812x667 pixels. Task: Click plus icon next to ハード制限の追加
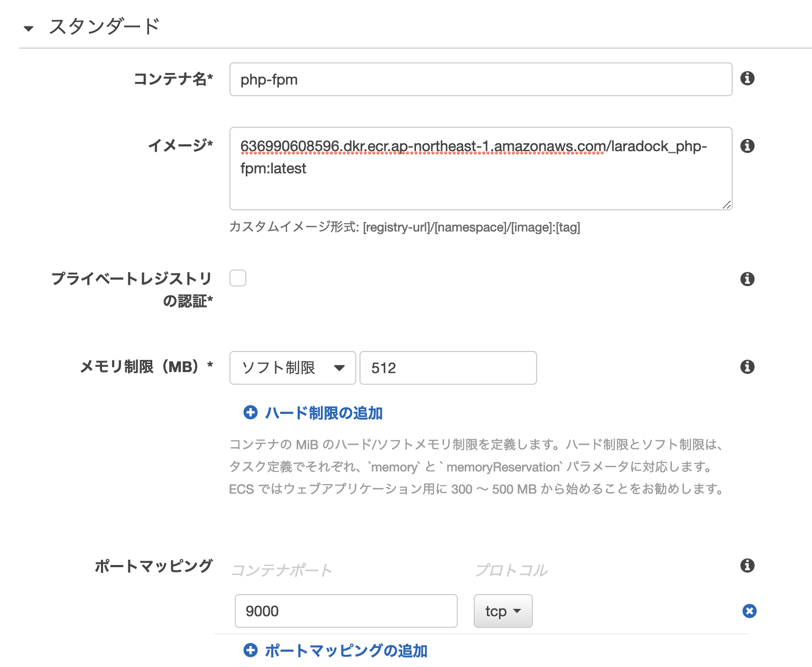point(251,413)
